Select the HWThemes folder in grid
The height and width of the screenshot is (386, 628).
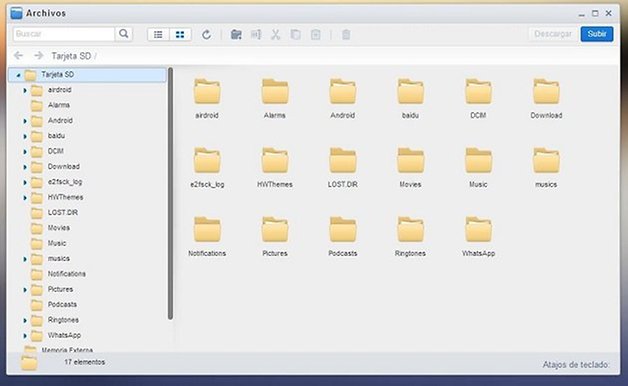point(275,167)
